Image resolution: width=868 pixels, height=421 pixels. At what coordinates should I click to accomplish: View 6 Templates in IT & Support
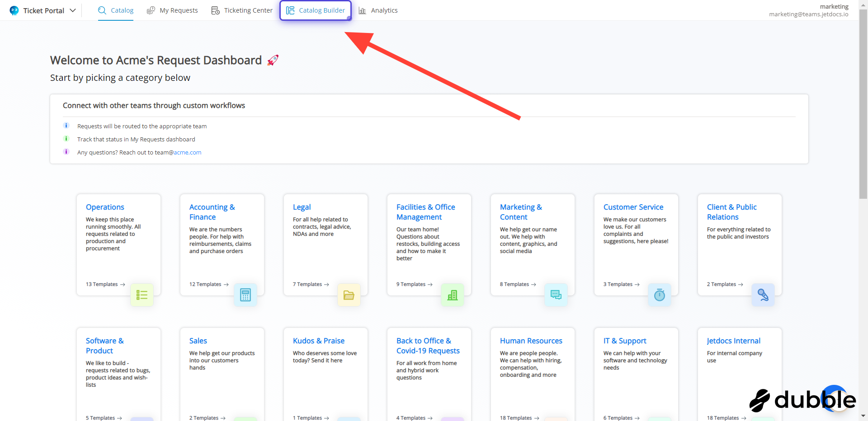[622, 418]
